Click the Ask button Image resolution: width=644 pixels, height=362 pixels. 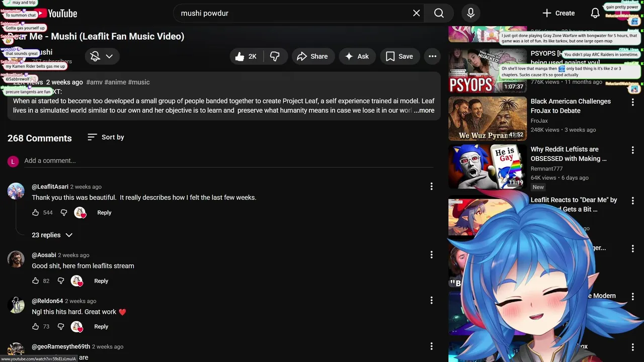pyautogui.click(x=357, y=56)
